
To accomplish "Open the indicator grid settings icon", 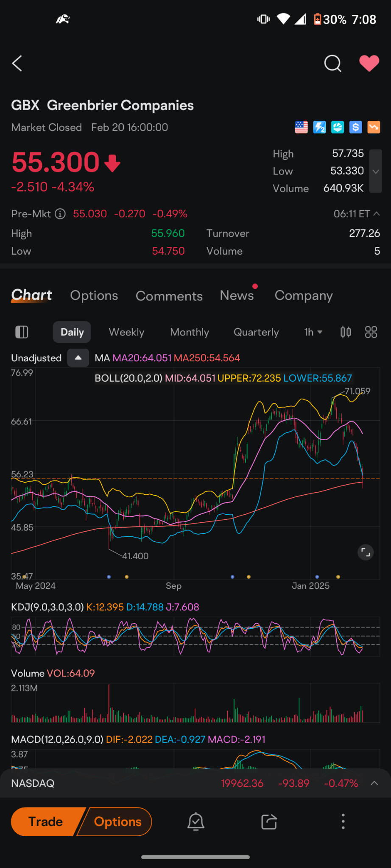I will click(371, 332).
